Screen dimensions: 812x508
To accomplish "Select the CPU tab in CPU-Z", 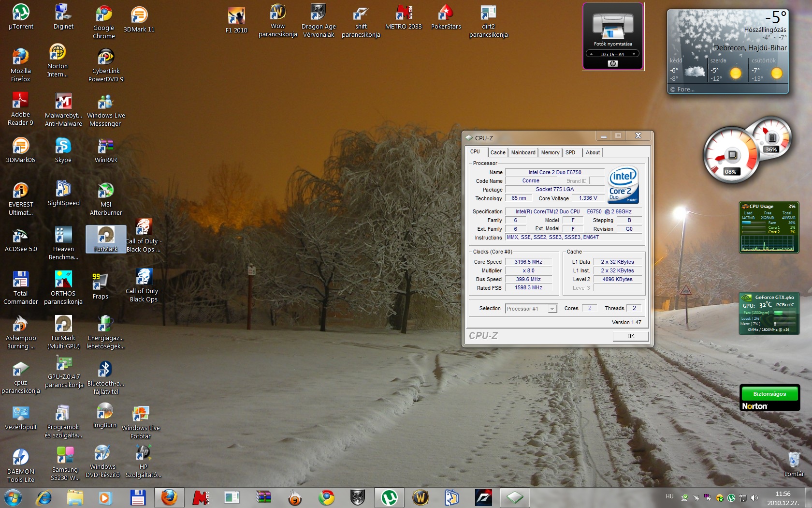I will [475, 151].
